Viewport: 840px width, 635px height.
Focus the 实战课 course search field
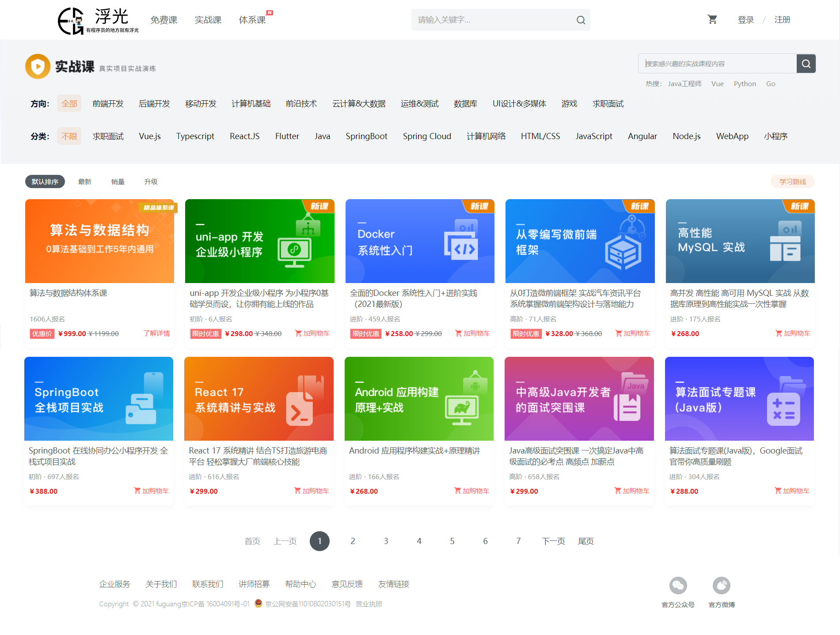tap(717, 64)
